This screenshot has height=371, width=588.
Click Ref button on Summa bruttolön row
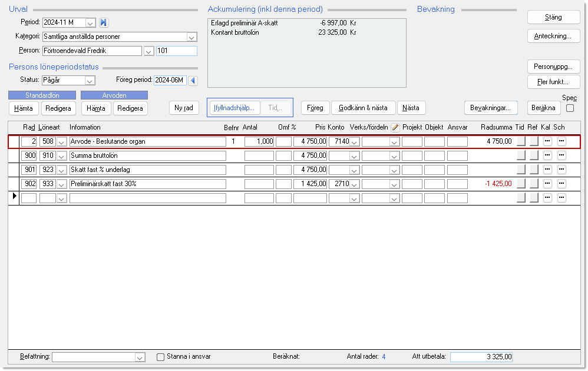534,155
